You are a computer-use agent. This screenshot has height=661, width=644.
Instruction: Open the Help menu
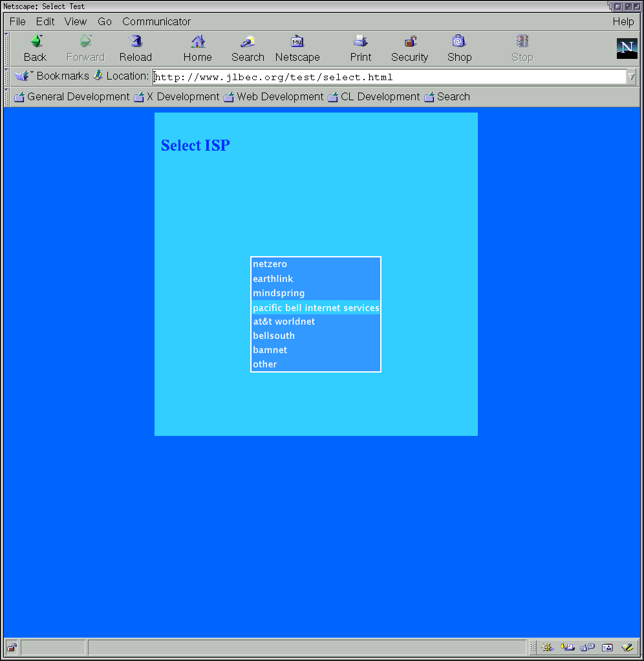pos(623,21)
